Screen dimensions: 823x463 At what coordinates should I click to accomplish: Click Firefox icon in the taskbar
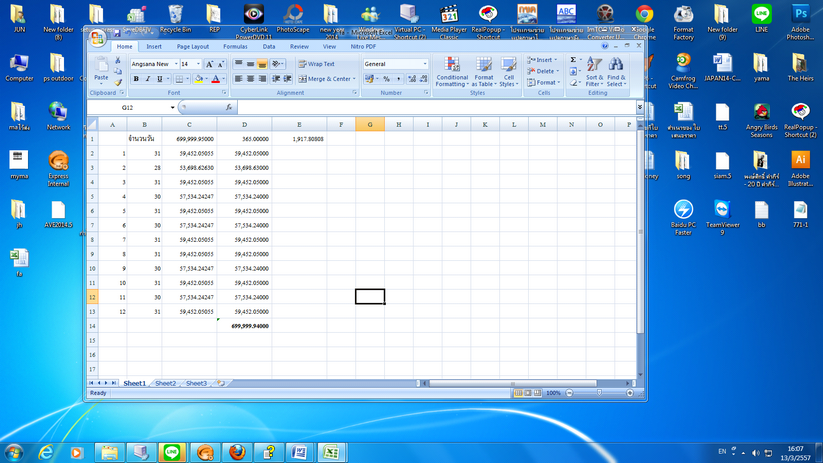click(x=235, y=452)
